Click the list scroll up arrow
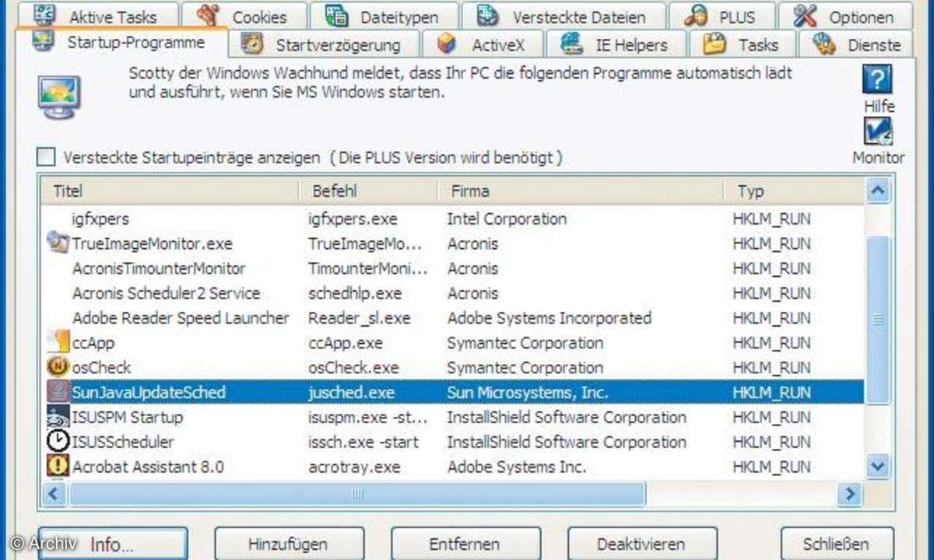934x560 pixels. tap(878, 191)
